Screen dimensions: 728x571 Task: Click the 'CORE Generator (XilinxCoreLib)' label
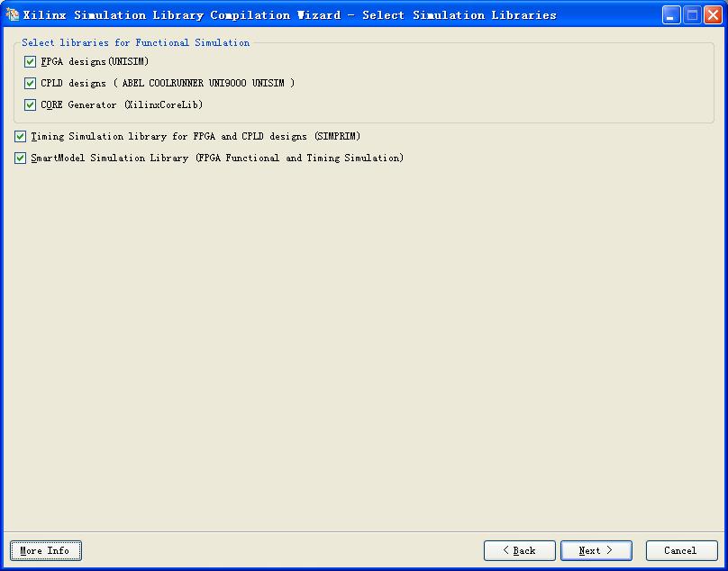(x=122, y=104)
